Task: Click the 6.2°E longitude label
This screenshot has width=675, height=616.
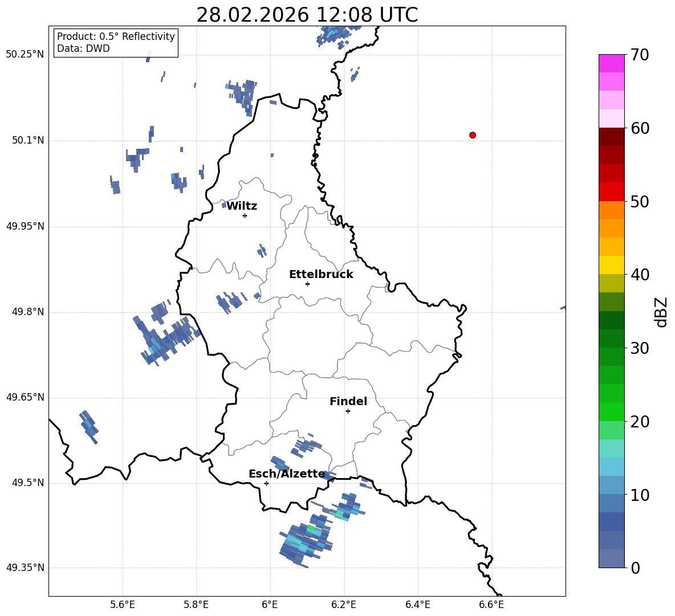Action: [x=344, y=605]
